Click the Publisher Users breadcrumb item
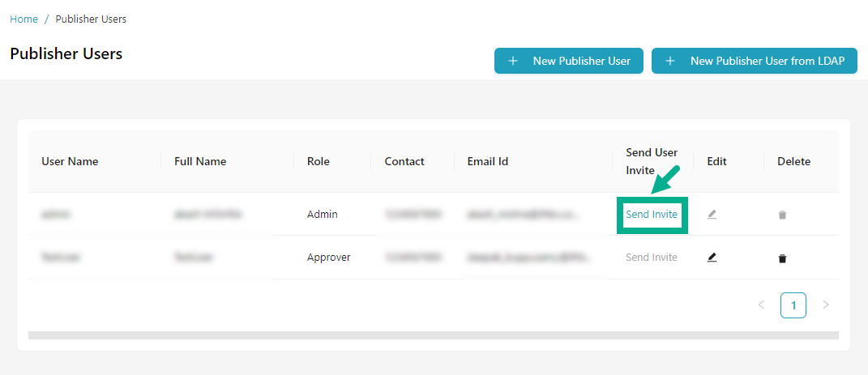This screenshot has height=375, width=868. pos(91,19)
